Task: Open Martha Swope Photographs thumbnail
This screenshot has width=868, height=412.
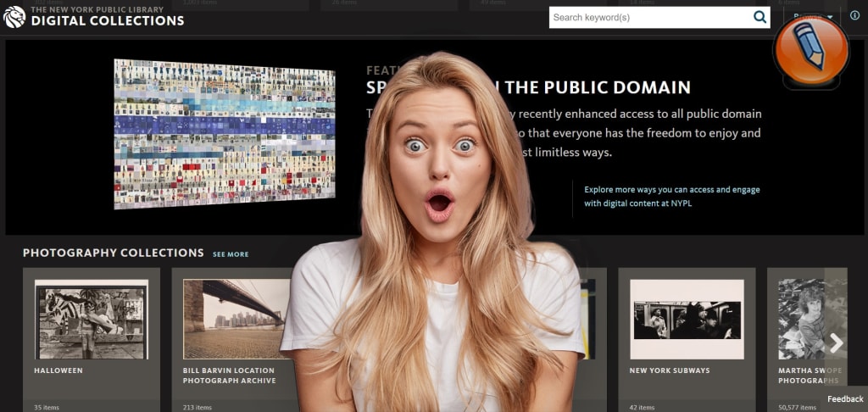Action: click(813, 320)
